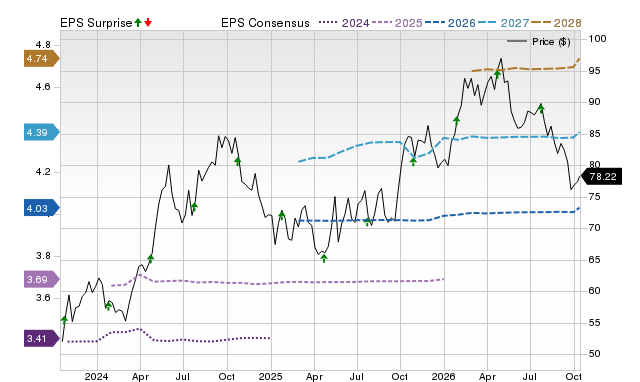Screen dimensions: 640x382
Task: Click the dark purple 3.41 consensus value tag
Action: (41, 339)
